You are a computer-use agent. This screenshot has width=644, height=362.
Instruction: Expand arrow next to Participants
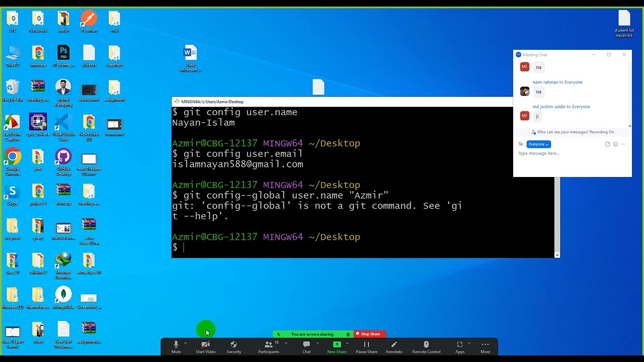click(286, 343)
